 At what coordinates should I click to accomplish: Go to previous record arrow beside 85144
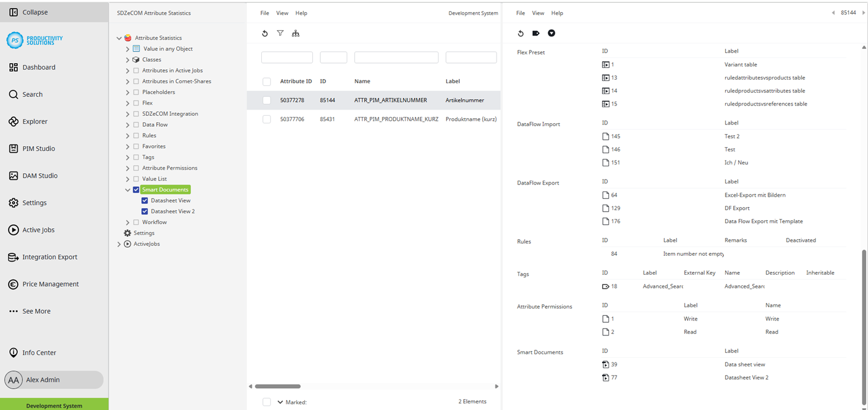point(833,13)
